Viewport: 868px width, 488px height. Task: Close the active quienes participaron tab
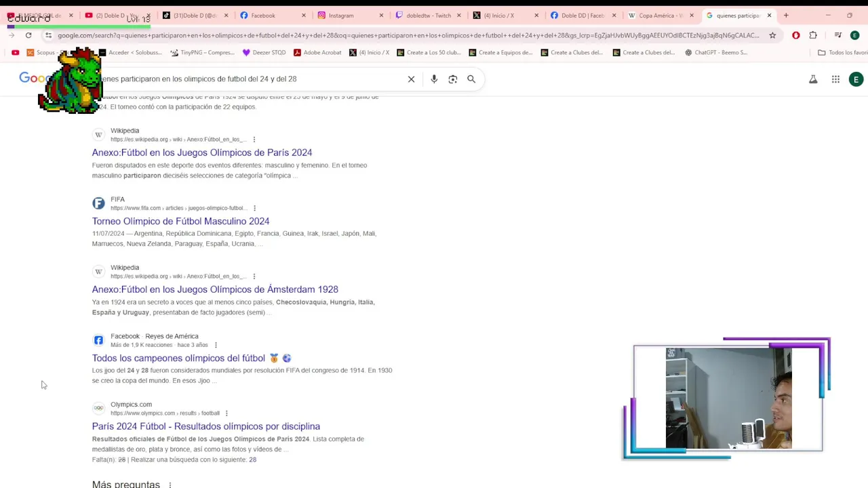(769, 16)
